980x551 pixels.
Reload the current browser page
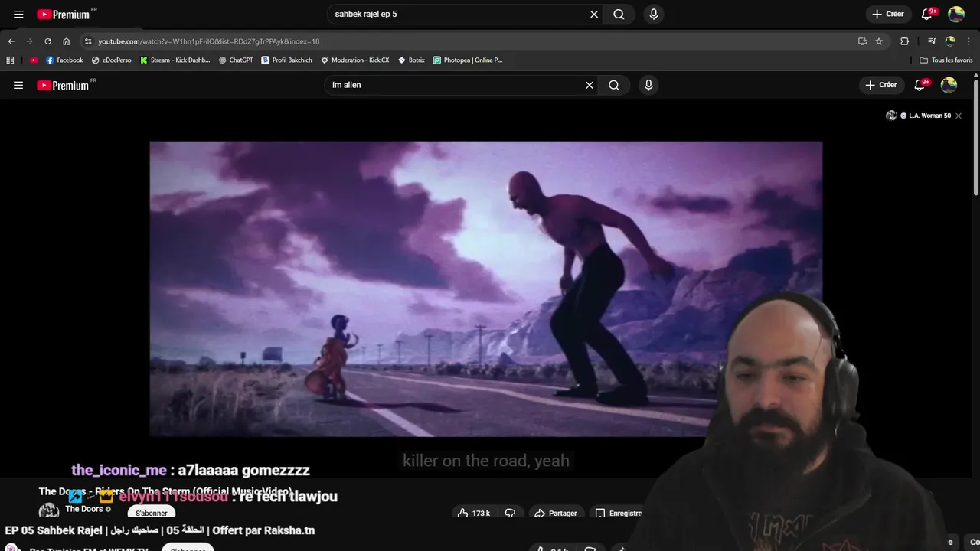click(x=47, y=41)
